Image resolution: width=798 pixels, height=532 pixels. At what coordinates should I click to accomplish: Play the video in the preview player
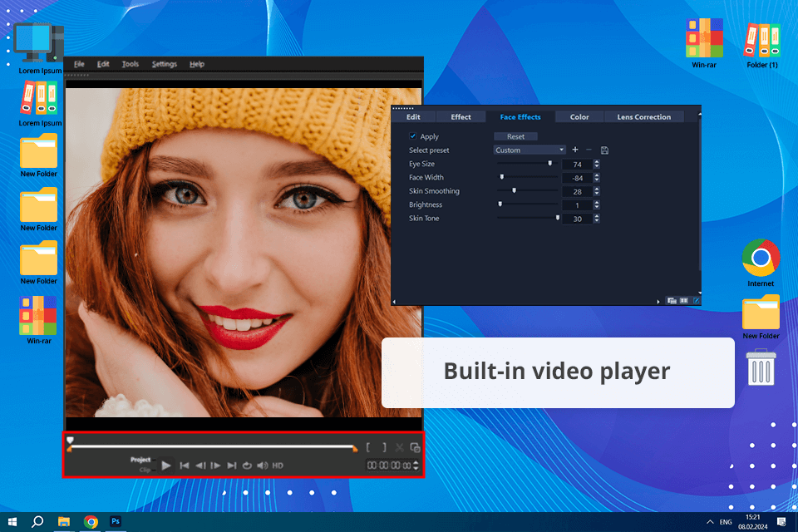click(166, 465)
